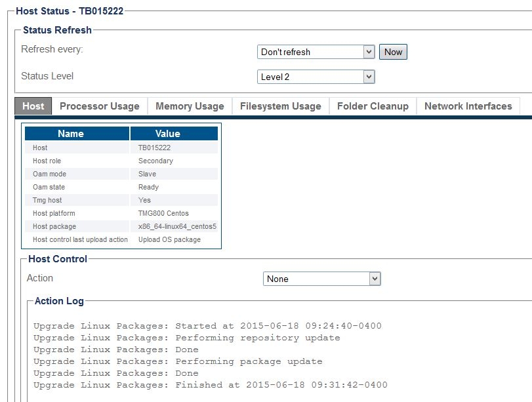View the Filesystem Usage tab
The image size is (532, 402).
(x=280, y=106)
